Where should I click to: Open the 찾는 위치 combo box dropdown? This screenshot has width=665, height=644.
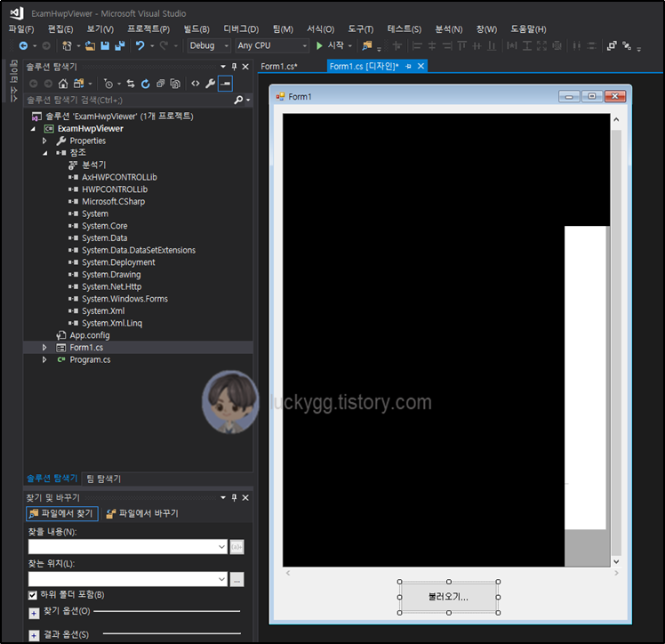point(221,579)
